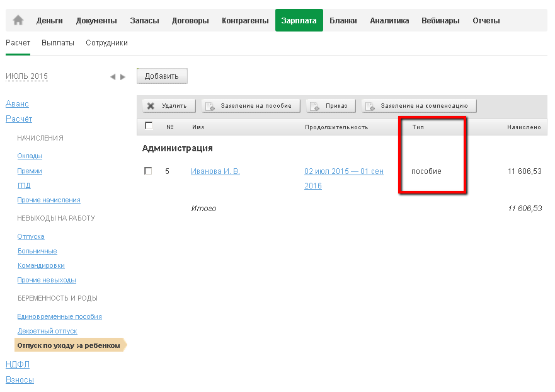This screenshot has height=392, width=555.
Task: Open the Документы menu
Action: coord(96,21)
